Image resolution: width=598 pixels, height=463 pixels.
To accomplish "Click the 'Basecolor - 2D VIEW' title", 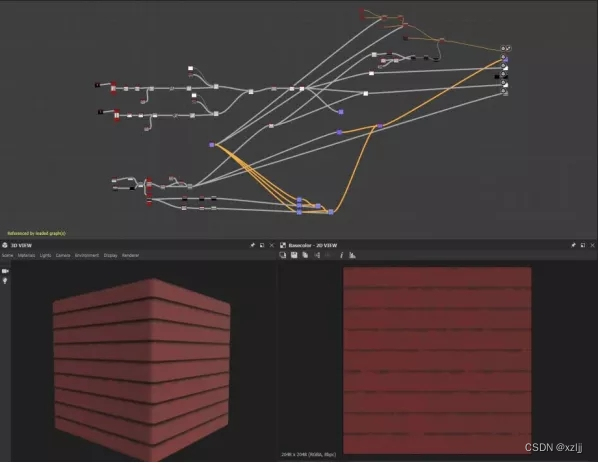I will click(x=313, y=245).
